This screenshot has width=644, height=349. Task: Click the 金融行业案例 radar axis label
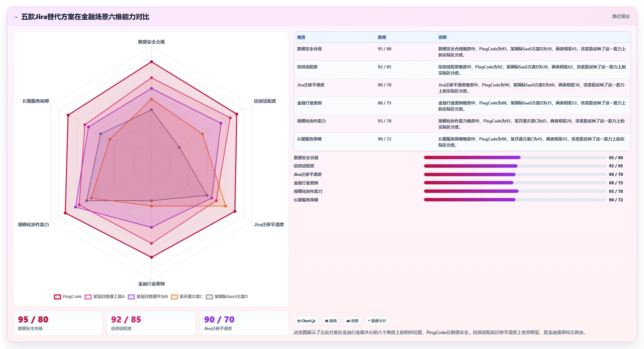pyautogui.click(x=151, y=284)
